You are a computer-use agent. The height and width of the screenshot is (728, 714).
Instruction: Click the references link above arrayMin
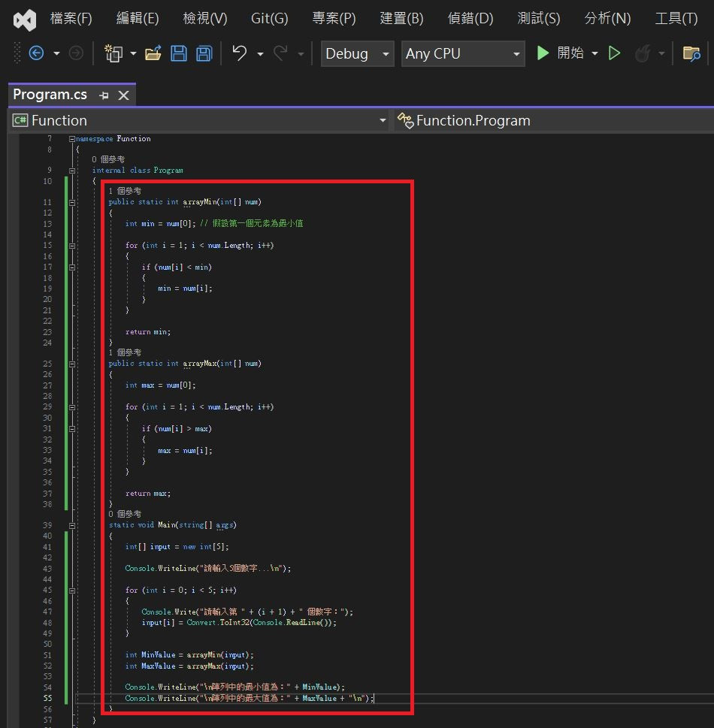click(125, 191)
